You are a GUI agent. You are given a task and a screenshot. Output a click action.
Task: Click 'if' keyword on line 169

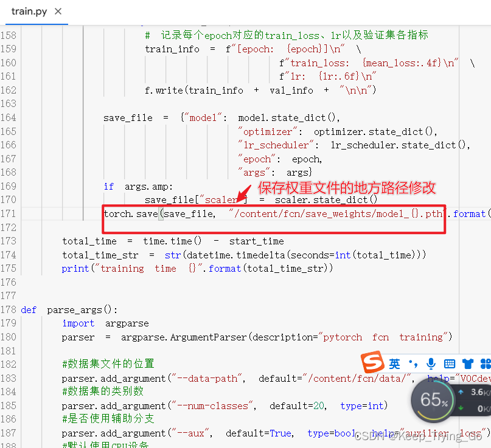click(x=109, y=187)
